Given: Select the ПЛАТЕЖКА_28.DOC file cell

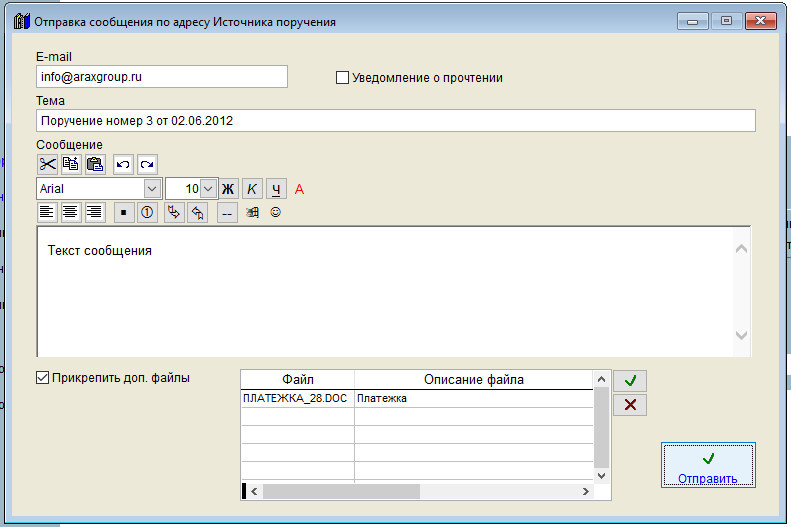Looking at the screenshot, I should (x=298, y=398).
